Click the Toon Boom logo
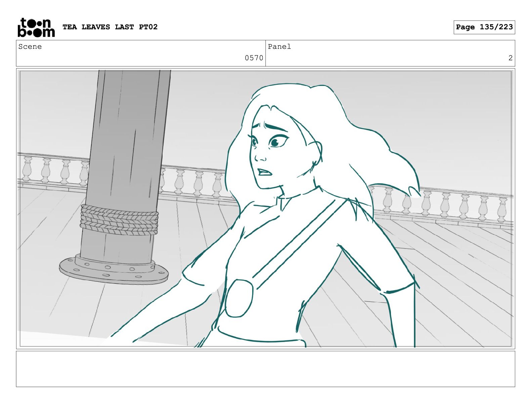This screenshot has height=411, width=532. click(x=36, y=27)
